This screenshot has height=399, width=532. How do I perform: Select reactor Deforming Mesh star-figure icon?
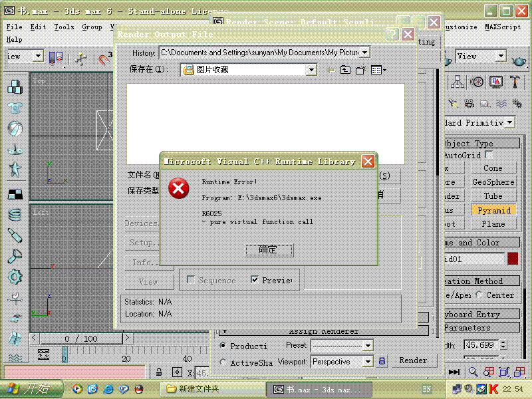tap(15, 170)
